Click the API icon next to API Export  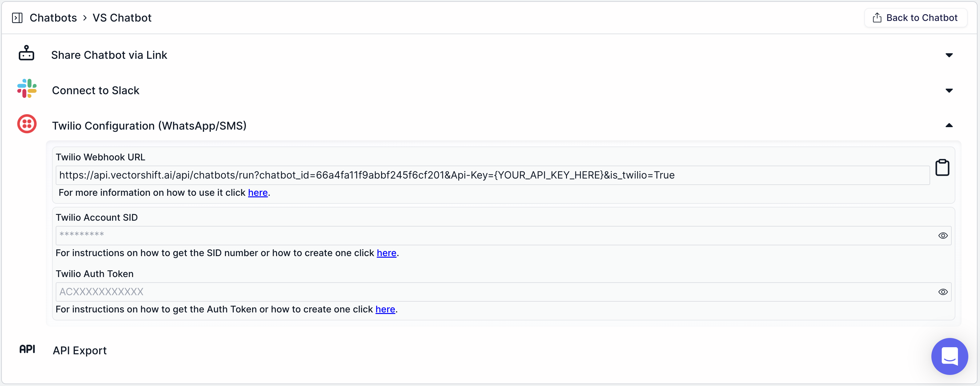(x=27, y=349)
